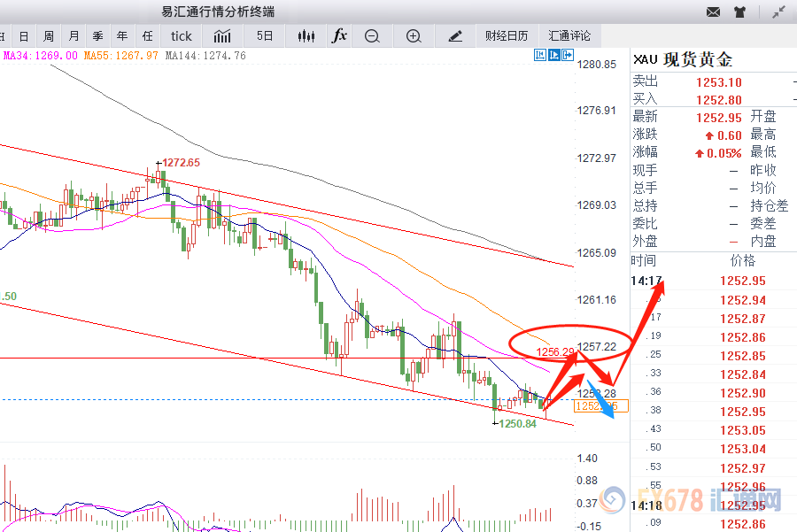Image resolution: width=797 pixels, height=532 pixels.
Task: Open the mail message icon
Action: (x=713, y=12)
